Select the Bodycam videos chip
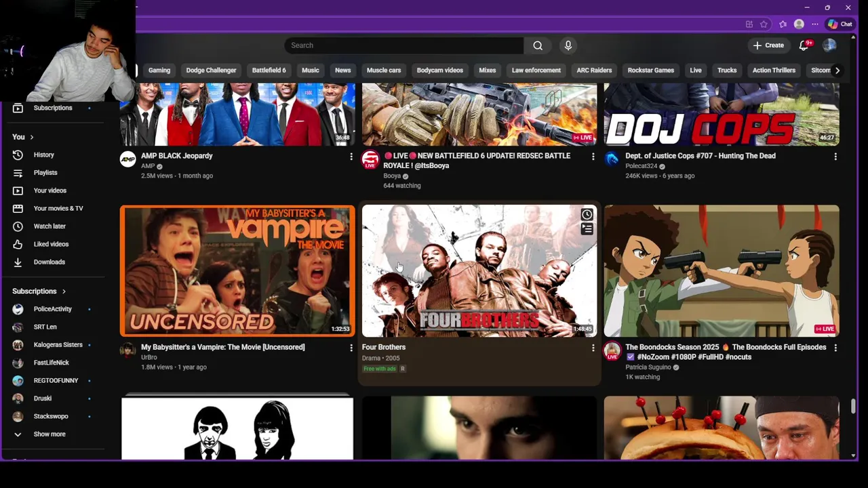The height and width of the screenshot is (488, 868). click(x=440, y=70)
